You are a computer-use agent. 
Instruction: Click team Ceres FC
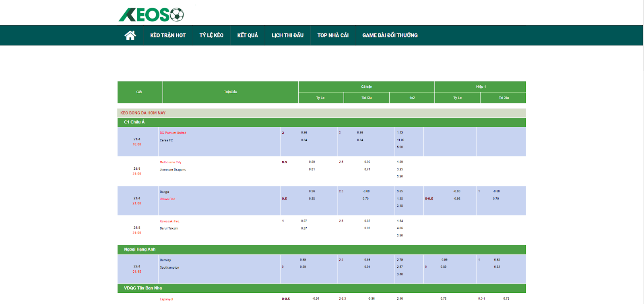166,140
